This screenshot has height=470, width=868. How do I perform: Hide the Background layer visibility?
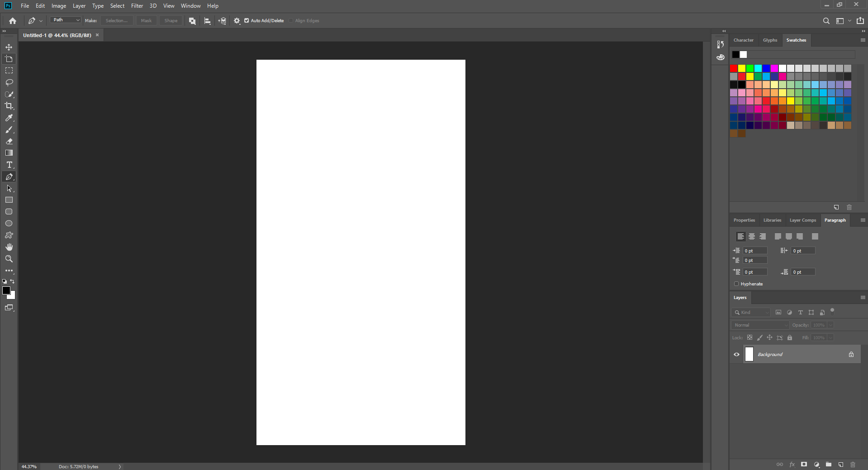pos(736,354)
